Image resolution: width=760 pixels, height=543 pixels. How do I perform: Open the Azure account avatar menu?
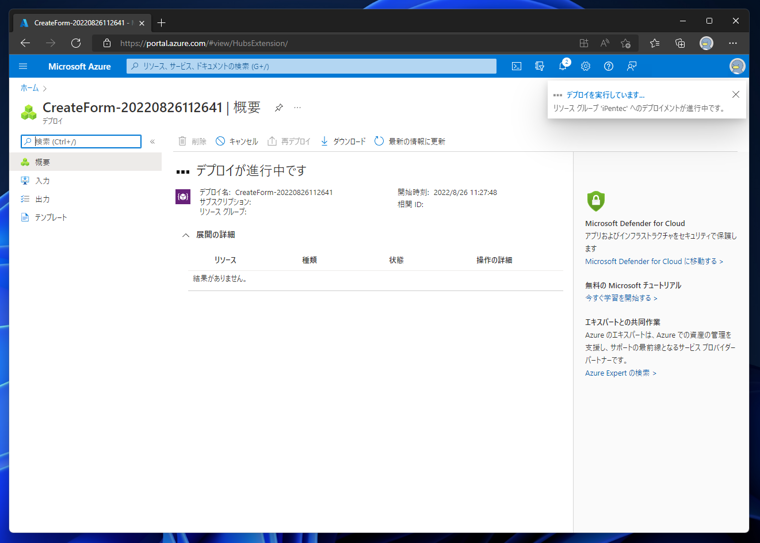click(737, 66)
